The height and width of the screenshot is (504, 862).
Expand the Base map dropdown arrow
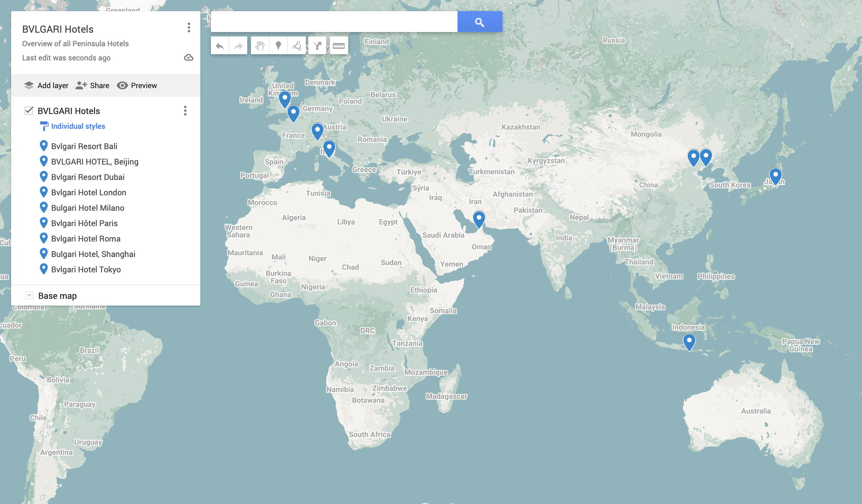pos(29,296)
